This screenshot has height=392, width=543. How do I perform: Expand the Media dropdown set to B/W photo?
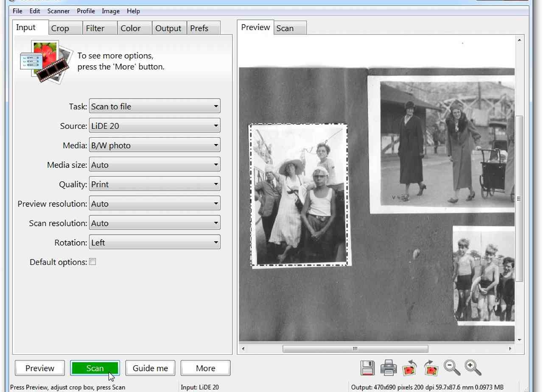[154, 145]
